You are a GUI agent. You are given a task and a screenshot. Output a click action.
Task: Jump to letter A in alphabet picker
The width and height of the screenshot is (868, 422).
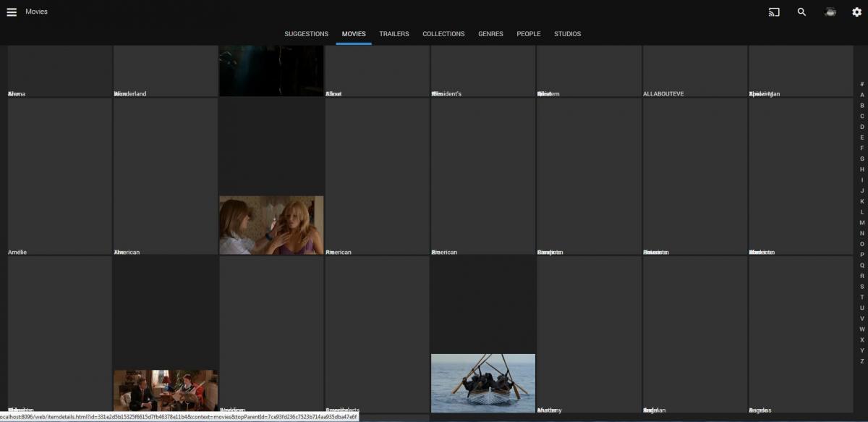click(861, 95)
